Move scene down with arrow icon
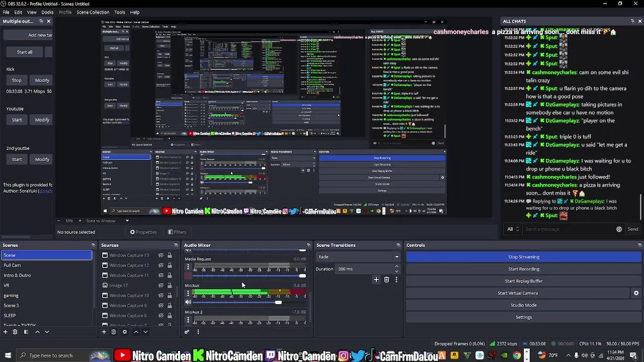Screen dimensions: 644x362 47,332
